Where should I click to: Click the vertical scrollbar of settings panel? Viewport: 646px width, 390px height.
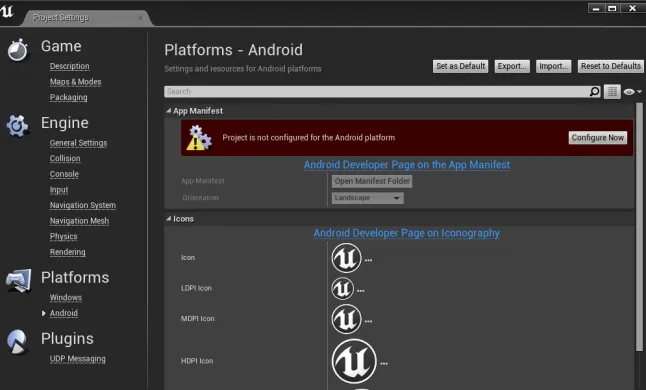tap(639, 227)
